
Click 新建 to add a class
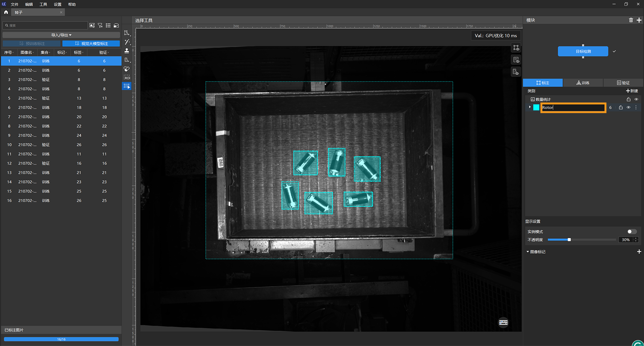(632, 91)
